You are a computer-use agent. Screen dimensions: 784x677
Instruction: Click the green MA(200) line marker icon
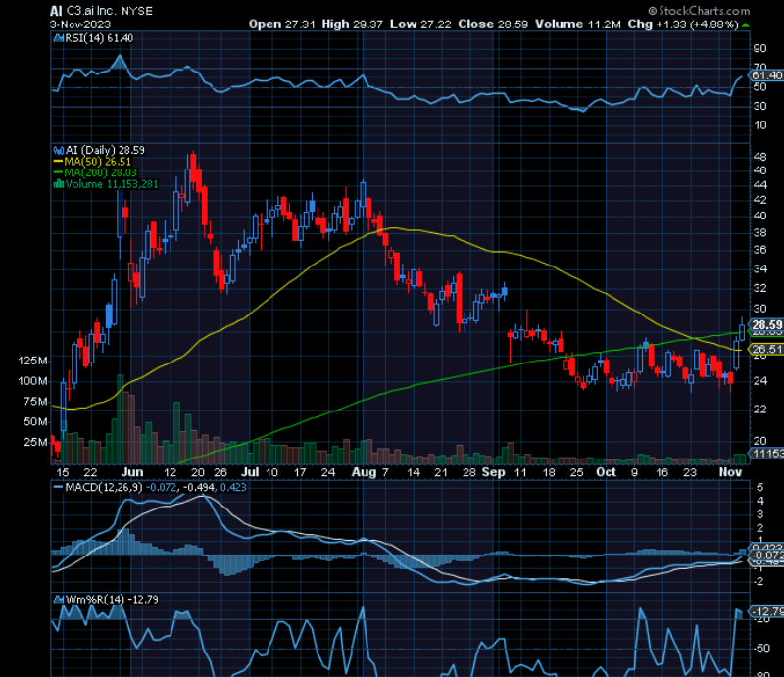(x=61, y=171)
